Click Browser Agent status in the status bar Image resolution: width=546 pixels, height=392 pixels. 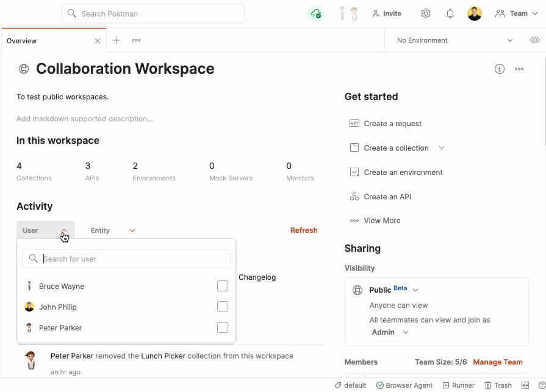coord(404,385)
